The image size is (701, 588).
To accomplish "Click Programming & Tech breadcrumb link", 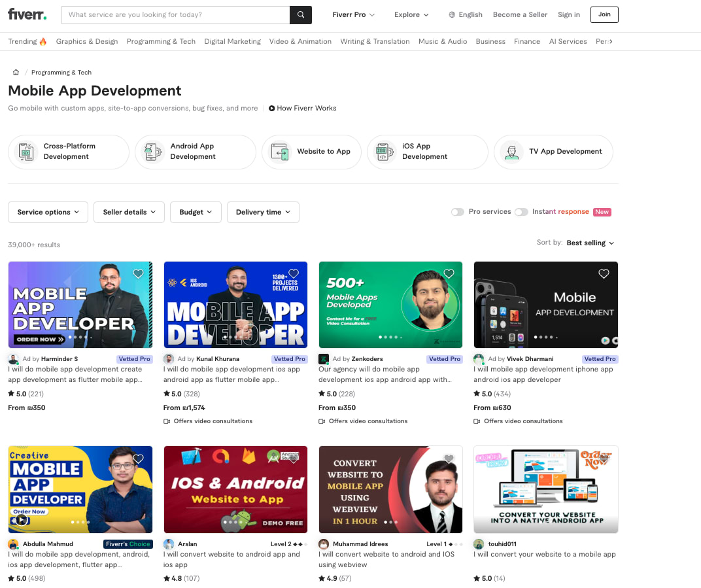I will pyautogui.click(x=61, y=73).
